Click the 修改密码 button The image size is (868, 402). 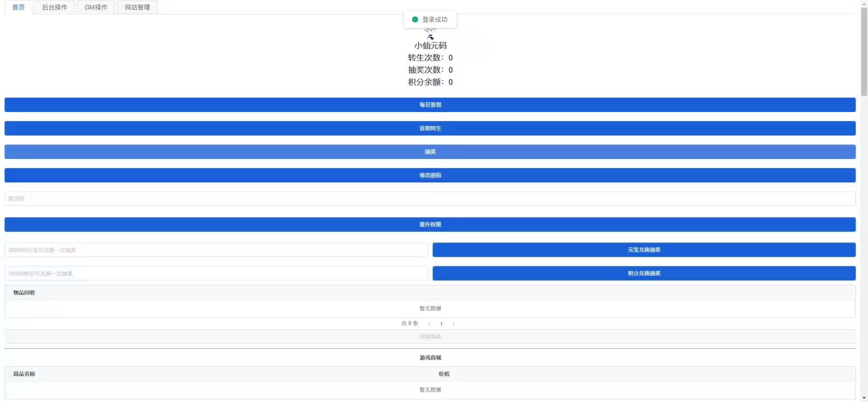tap(430, 175)
